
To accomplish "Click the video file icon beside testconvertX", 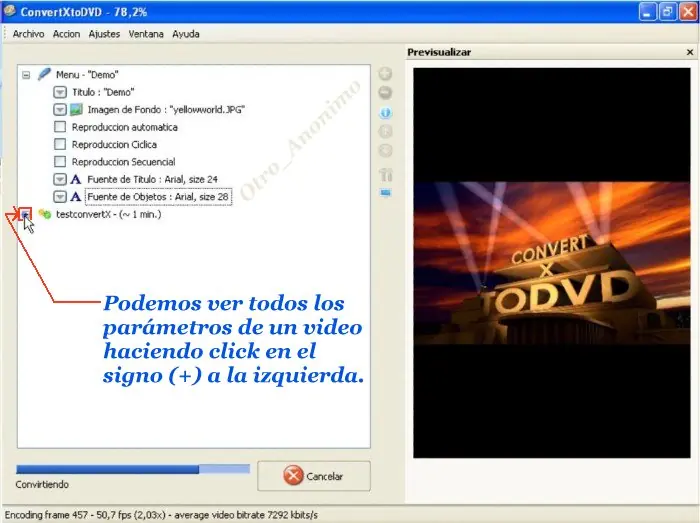I will click(x=45, y=214).
